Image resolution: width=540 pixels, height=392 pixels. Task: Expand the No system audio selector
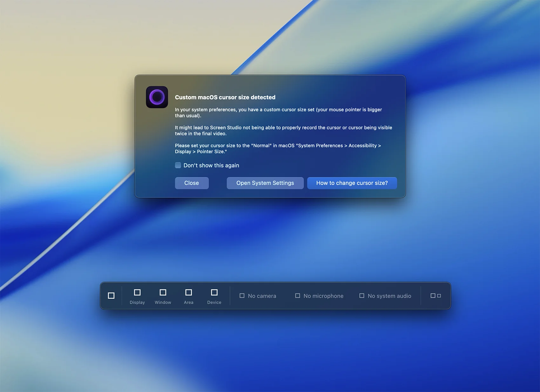pos(389,296)
